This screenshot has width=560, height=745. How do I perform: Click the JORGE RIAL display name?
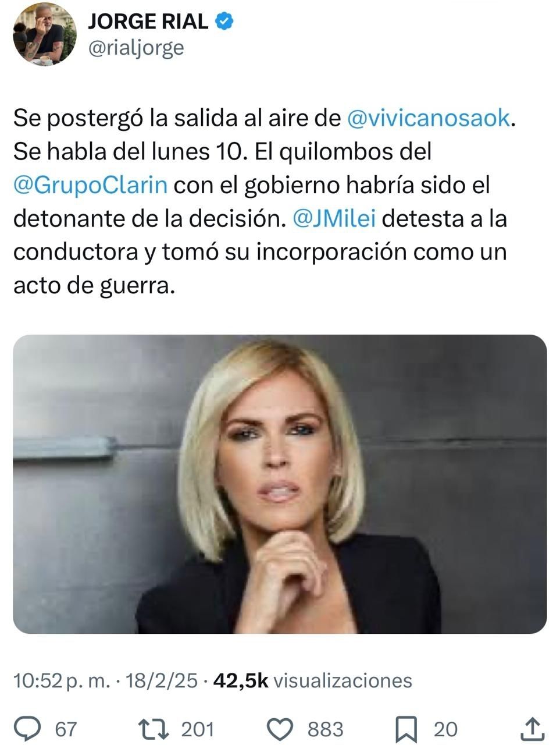point(148,22)
